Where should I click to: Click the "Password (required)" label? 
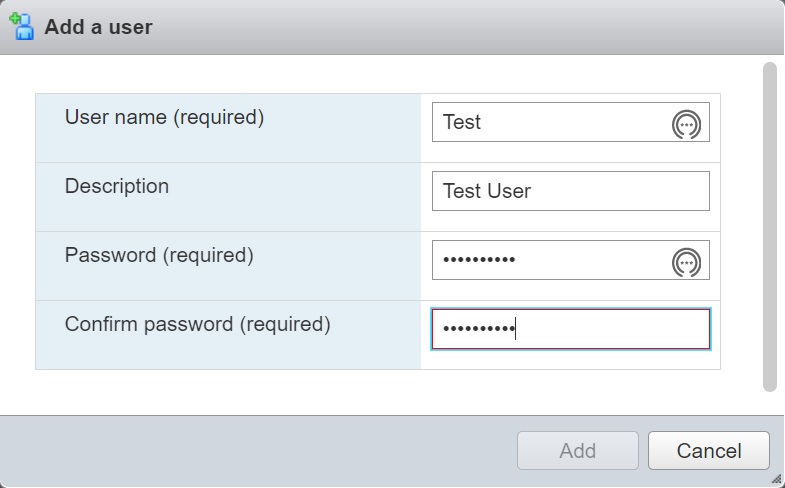coord(159,256)
